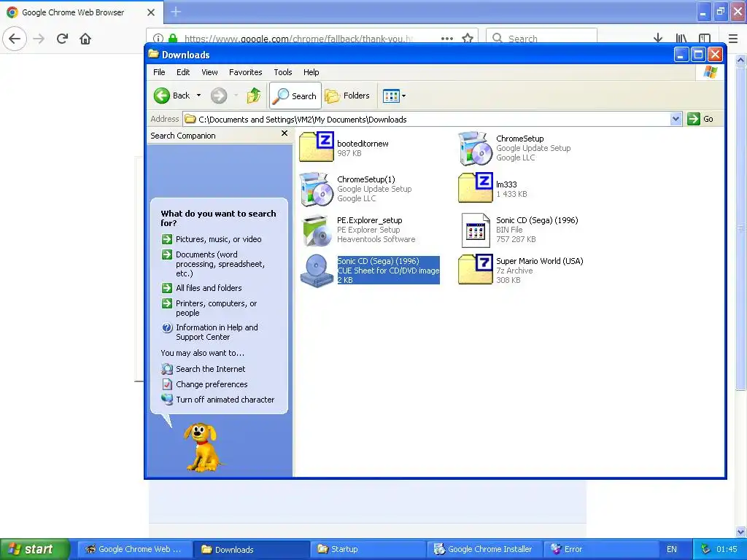This screenshot has width=747, height=560.
Task: Click the green arrow beside All files and folders
Action: [167, 288]
